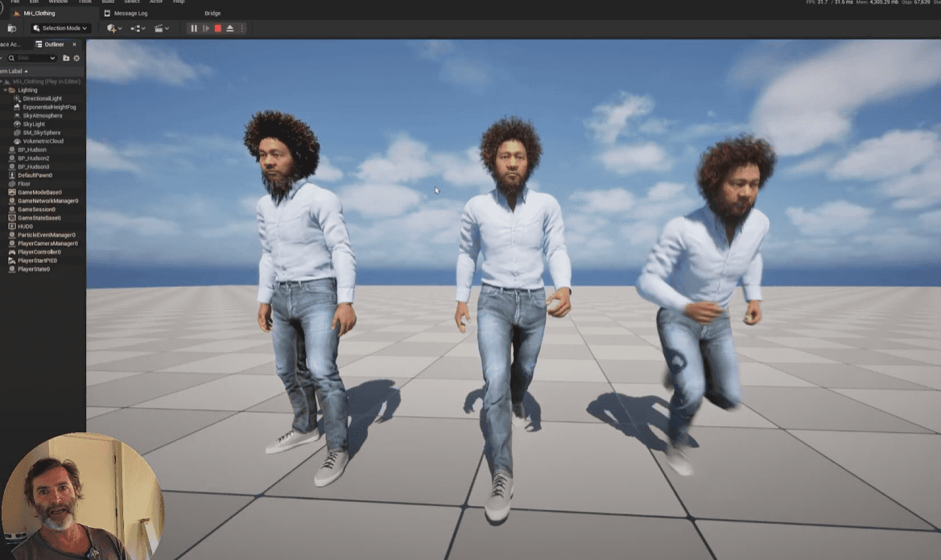Click the PlayerController0 gamepad icon
941x560 pixels.
pos(11,252)
